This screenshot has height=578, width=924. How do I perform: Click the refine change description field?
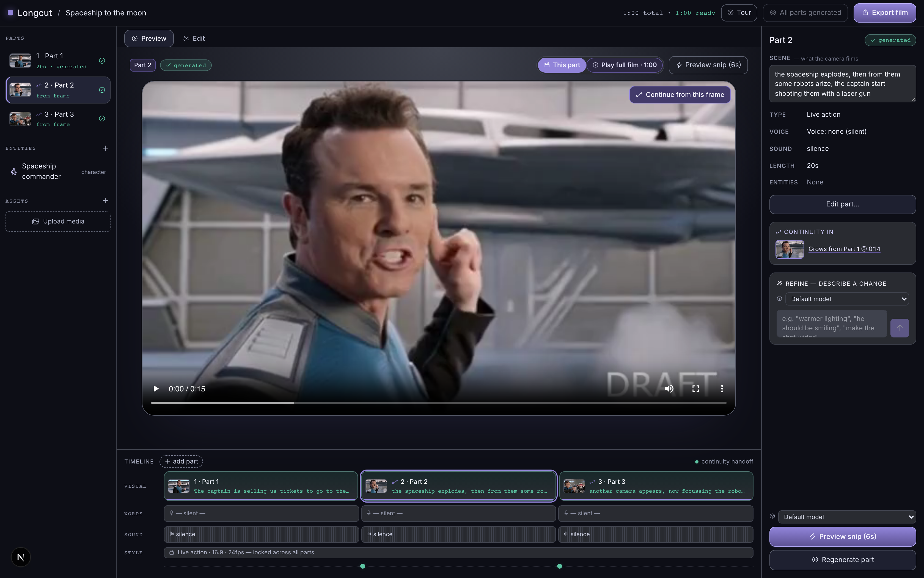click(832, 324)
